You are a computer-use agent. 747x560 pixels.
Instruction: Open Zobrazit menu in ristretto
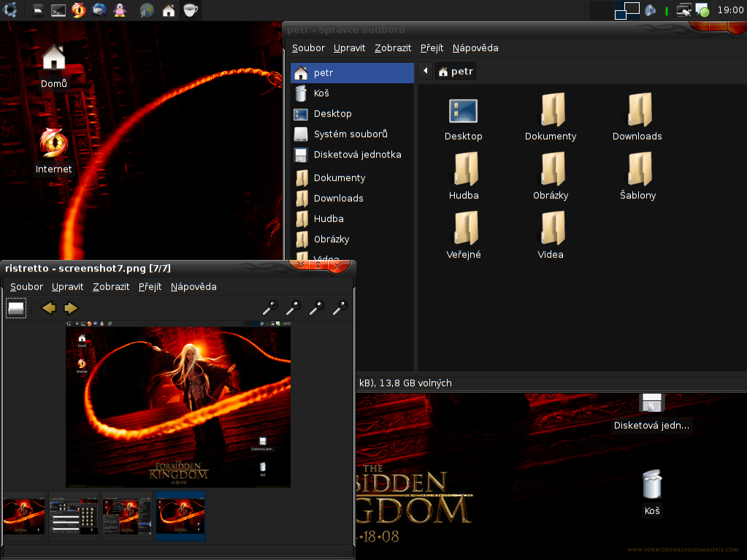pos(111,287)
